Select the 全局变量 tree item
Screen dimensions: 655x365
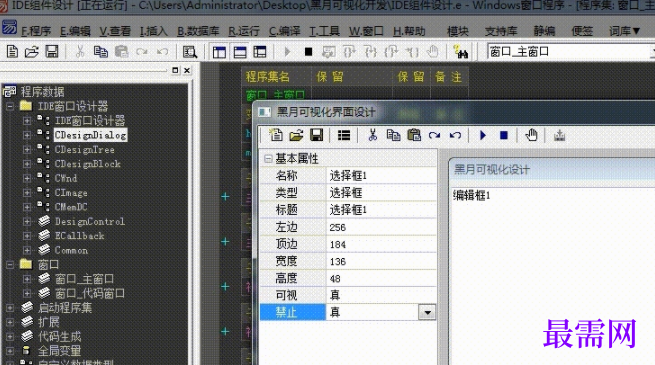pyautogui.click(x=59, y=351)
